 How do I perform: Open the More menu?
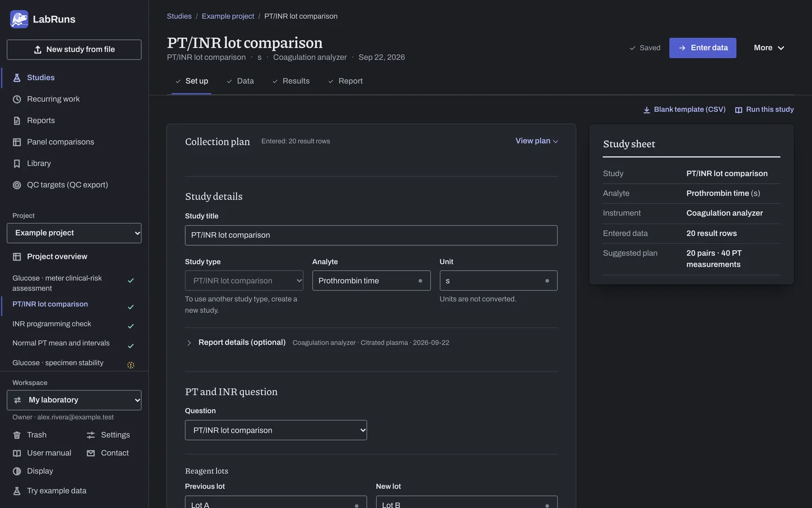tap(769, 48)
